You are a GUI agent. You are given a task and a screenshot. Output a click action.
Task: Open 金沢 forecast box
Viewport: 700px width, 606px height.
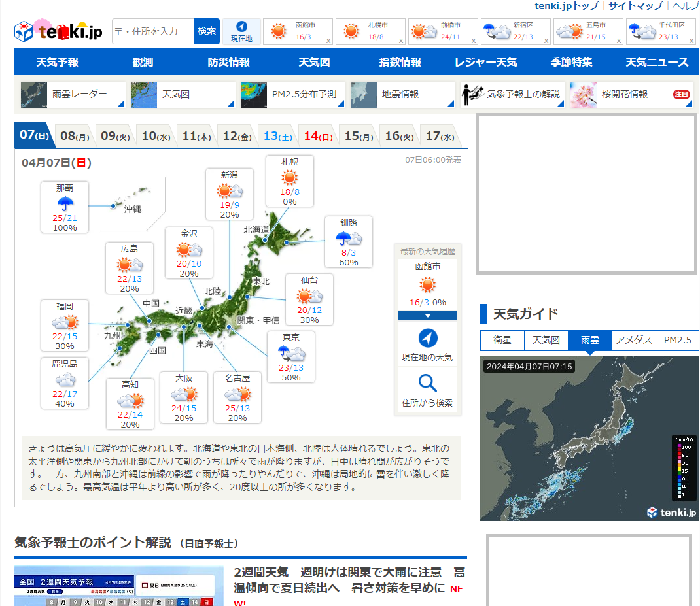coord(189,253)
